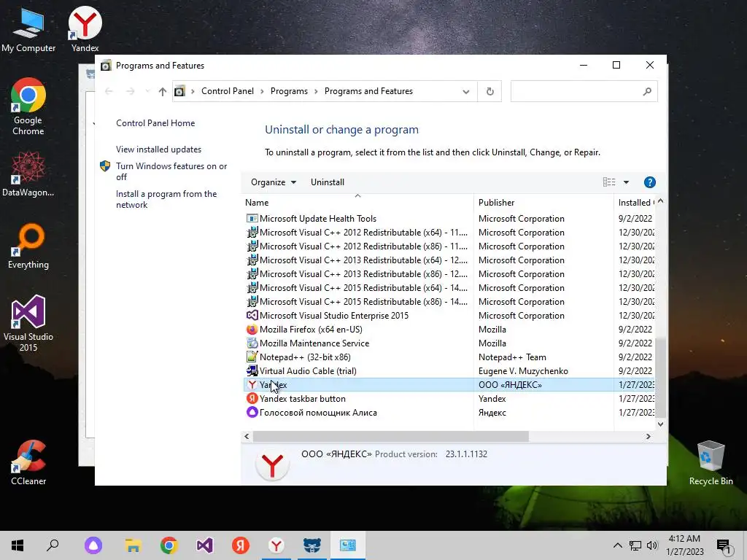The width and height of the screenshot is (747, 560).
Task: Open Chrome from the taskbar
Action: 169,545
